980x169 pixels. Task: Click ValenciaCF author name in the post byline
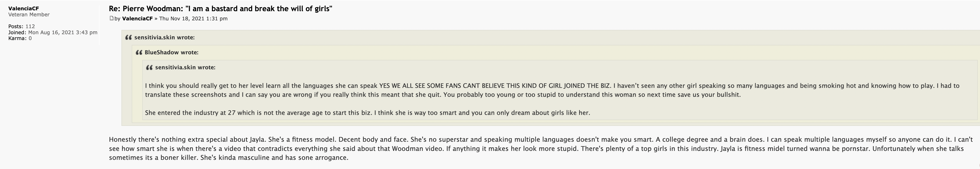137,19
